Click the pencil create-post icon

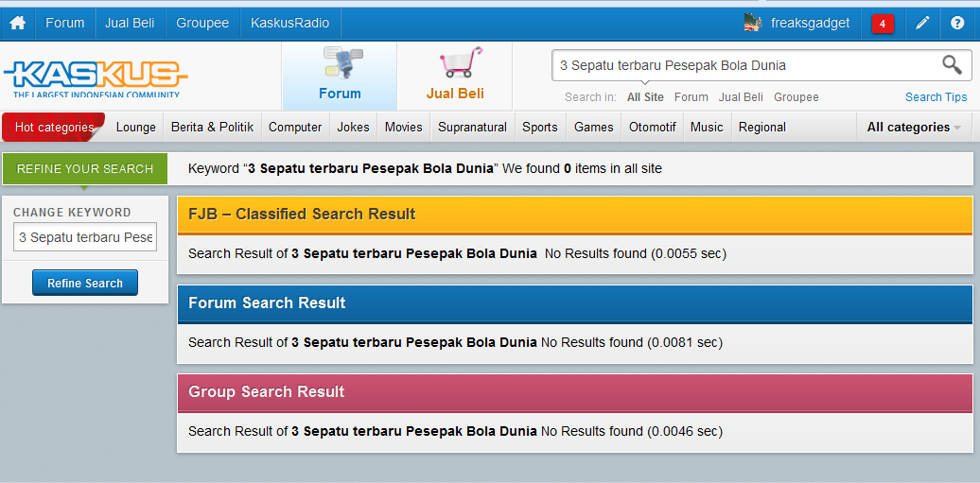(x=922, y=23)
